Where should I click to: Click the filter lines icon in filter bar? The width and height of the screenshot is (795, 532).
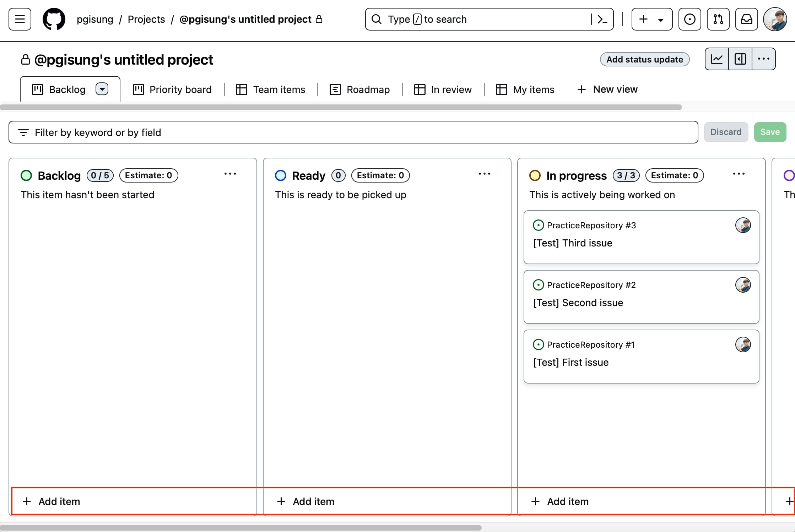pyautogui.click(x=23, y=132)
